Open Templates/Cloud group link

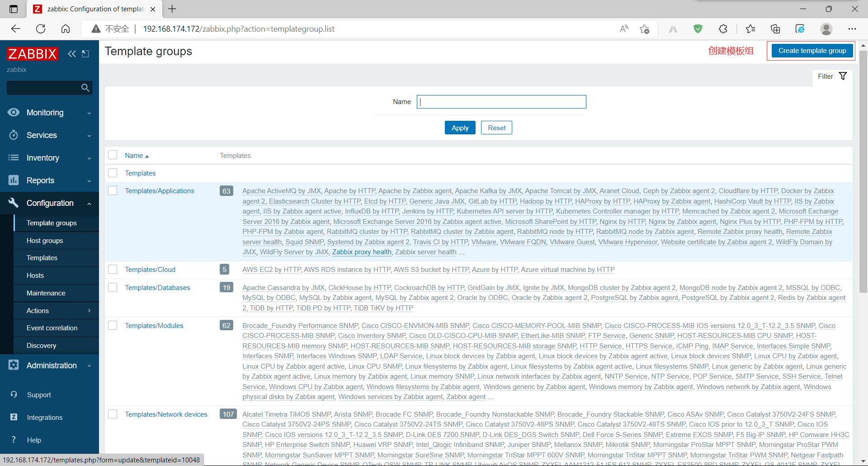click(150, 269)
